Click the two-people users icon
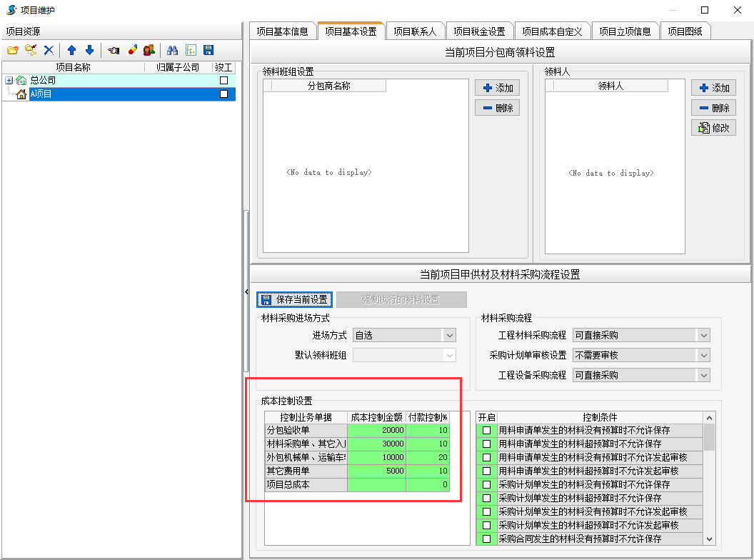754x560 pixels. pyautogui.click(x=149, y=50)
